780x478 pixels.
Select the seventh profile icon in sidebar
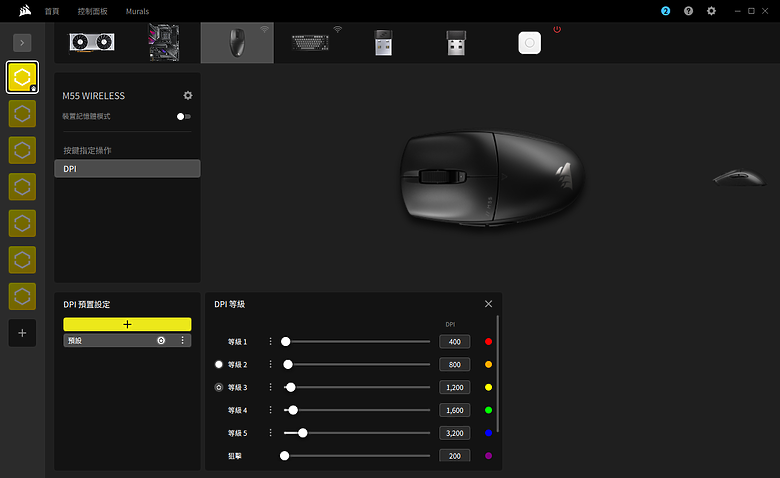[x=22, y=296]
